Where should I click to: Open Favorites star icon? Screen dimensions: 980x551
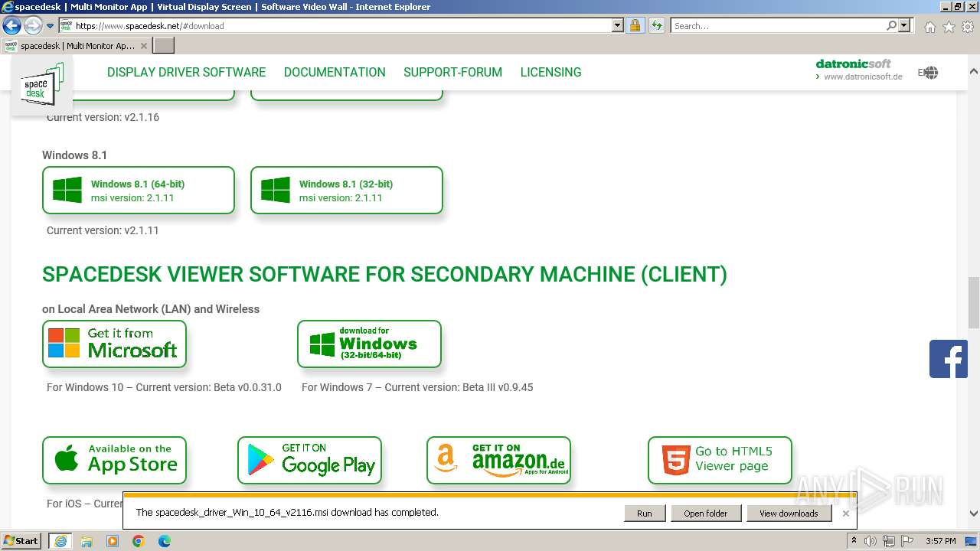[x=949, y=27]
